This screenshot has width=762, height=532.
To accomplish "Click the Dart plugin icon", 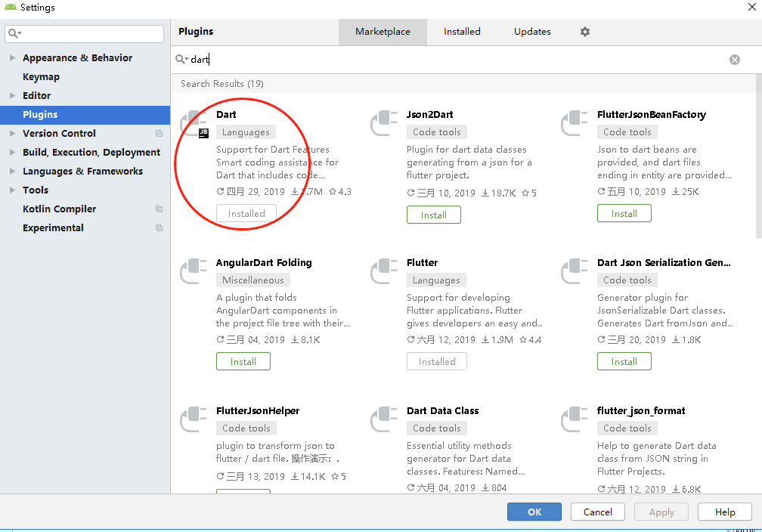I will point(194,124).
